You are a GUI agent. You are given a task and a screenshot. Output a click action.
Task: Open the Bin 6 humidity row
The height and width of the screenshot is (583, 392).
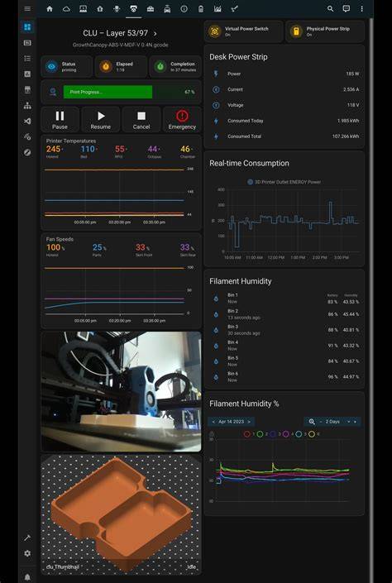point(284,376)
